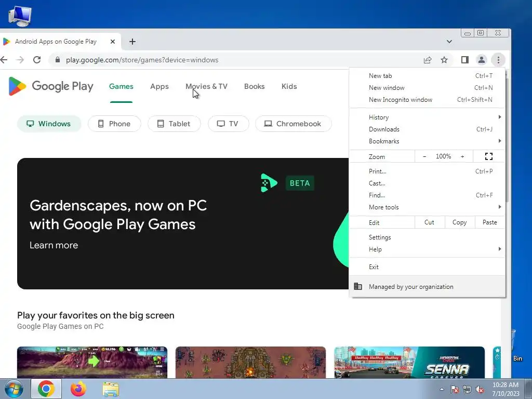Click Copy in the Edit row

(459, 222)
